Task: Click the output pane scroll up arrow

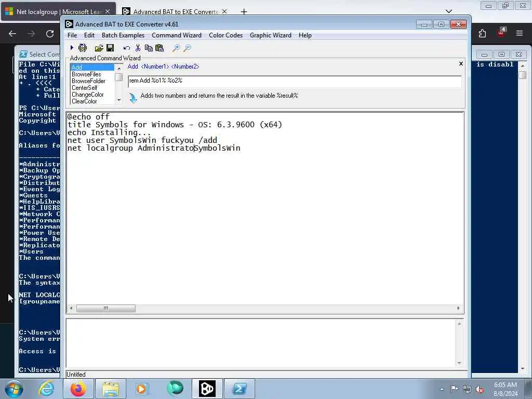Action: point(459,324)
